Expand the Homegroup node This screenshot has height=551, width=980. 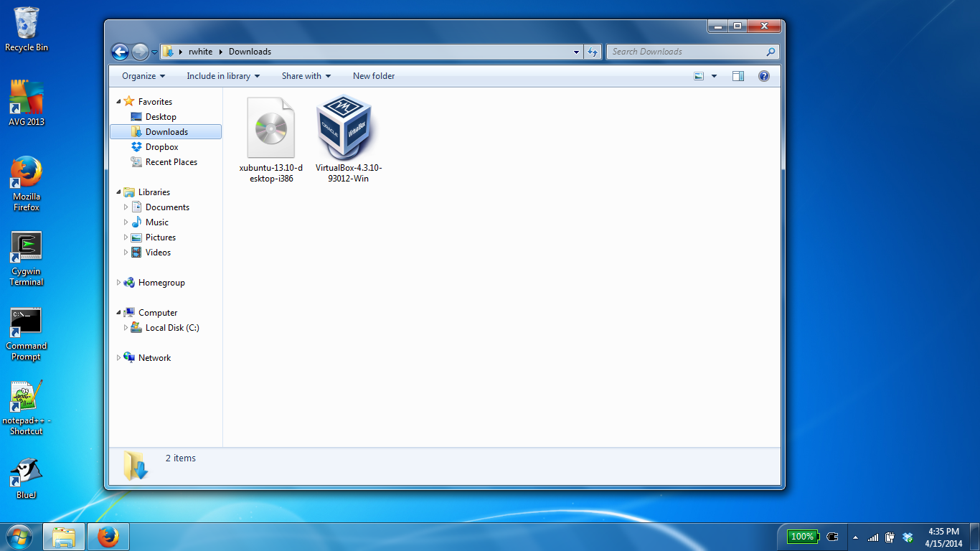[118, 283]
